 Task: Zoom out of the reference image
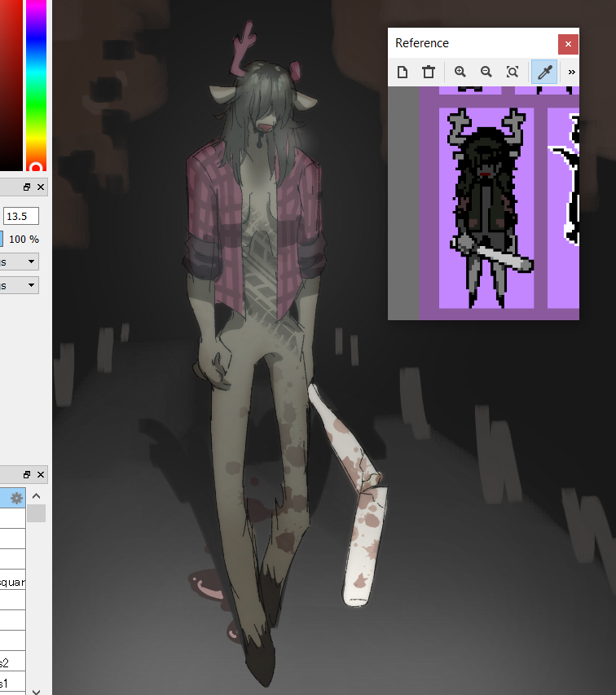pos(486,72)
